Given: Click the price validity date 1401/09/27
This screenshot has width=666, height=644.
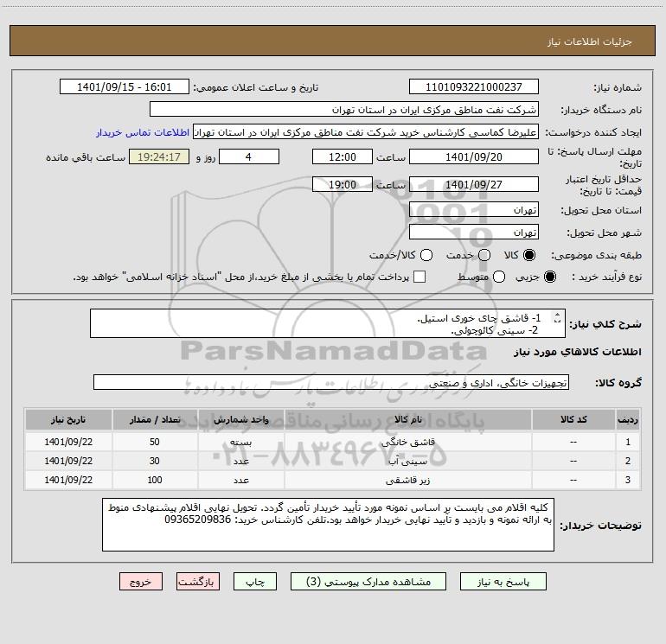Looking at the screenshot, I should coord(474,184).
